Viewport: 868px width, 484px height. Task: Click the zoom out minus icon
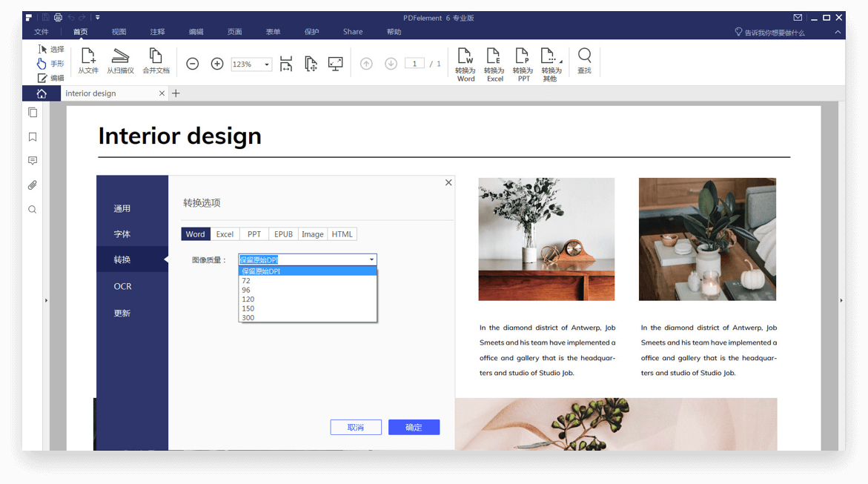point(193,64)
